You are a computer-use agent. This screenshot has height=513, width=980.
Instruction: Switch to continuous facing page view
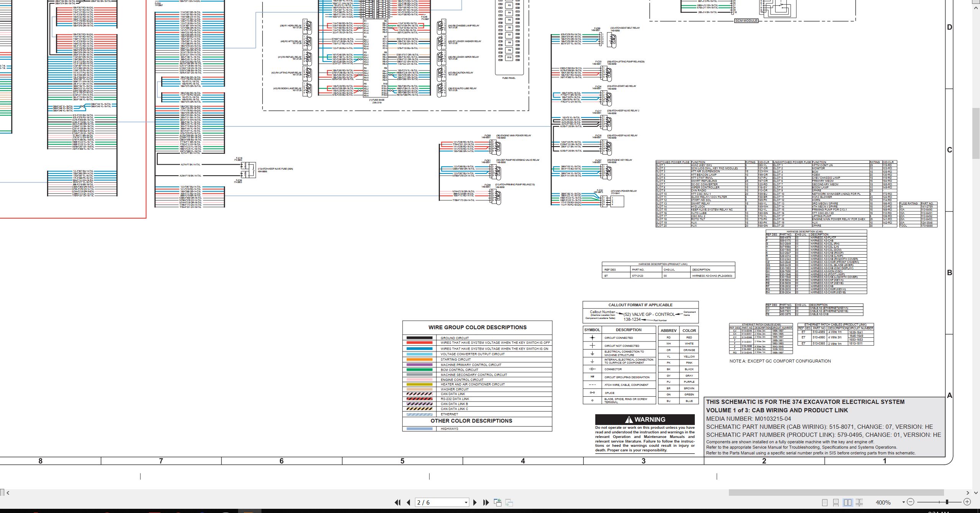[859, 502]
